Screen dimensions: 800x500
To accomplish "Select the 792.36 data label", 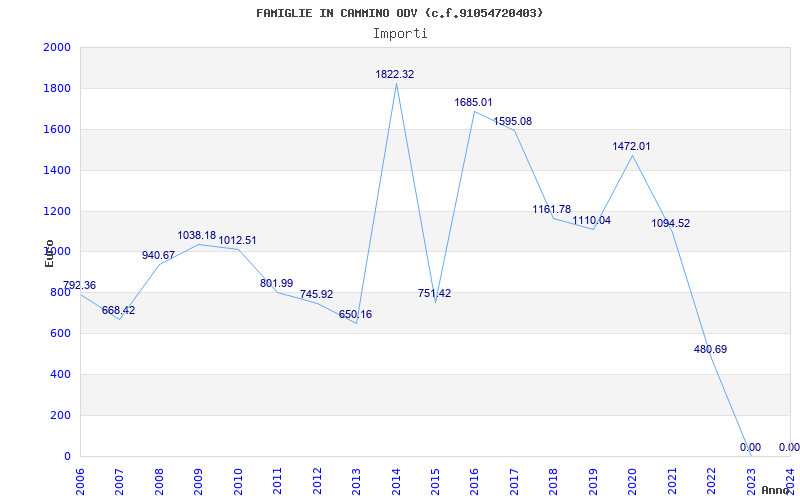I will click(79, 285).
